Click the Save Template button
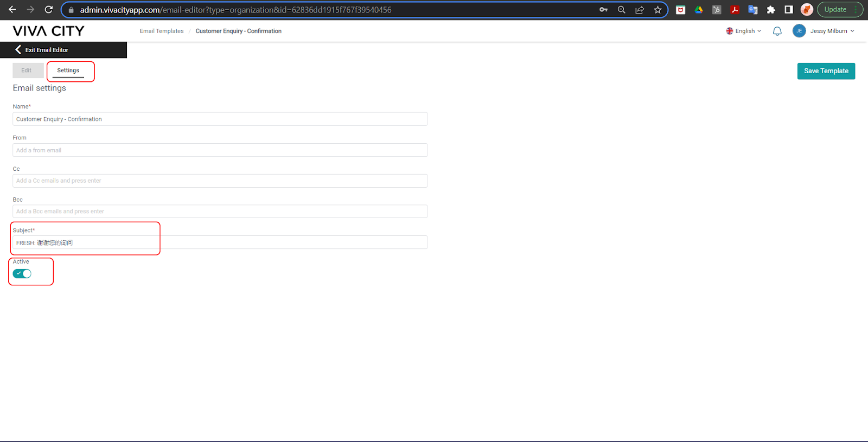The height and width of the screenshot is (442, 868). click(x=826, y=71)
